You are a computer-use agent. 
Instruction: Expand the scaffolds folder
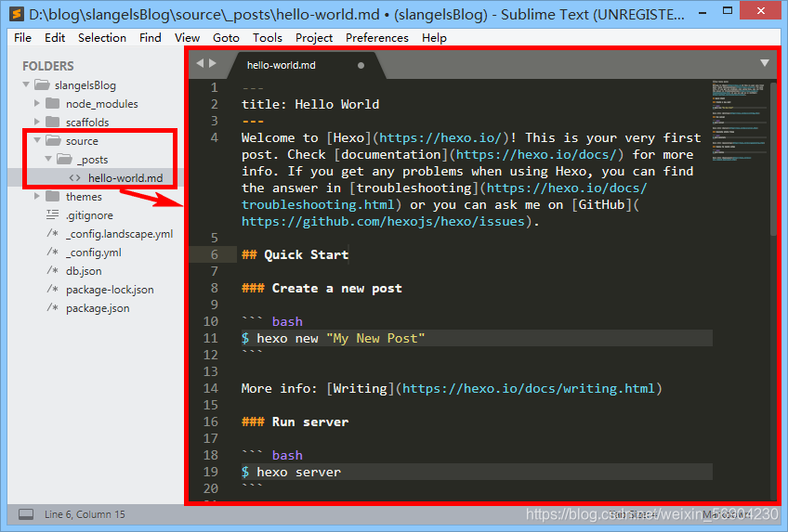(36, 122)
